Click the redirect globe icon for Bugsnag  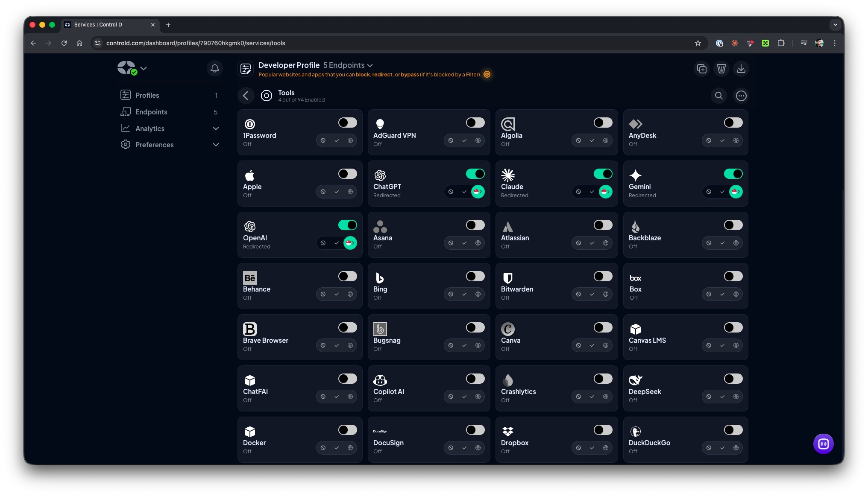[478, 345]
